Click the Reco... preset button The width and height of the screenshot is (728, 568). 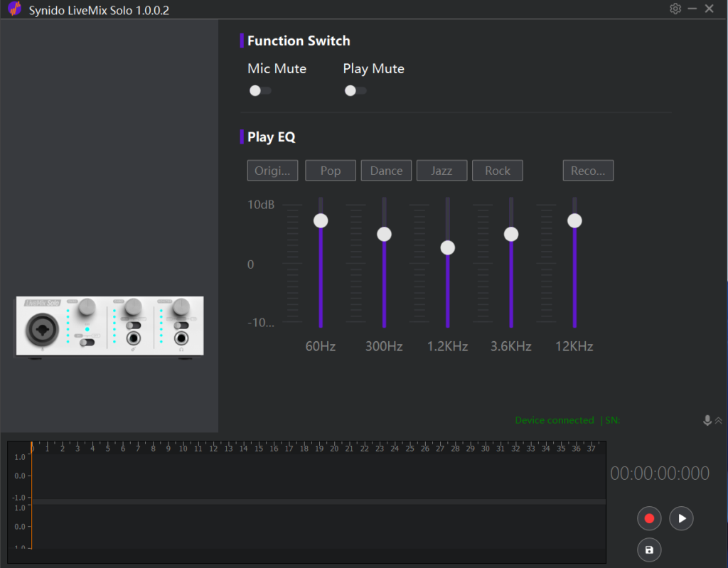pos(588,171)
